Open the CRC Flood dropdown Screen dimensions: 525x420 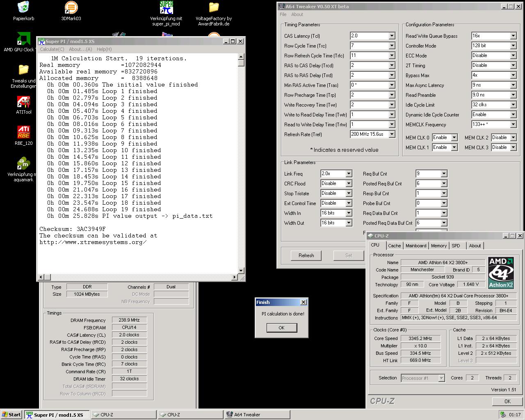pyautogui.click(x=349, y=184)
